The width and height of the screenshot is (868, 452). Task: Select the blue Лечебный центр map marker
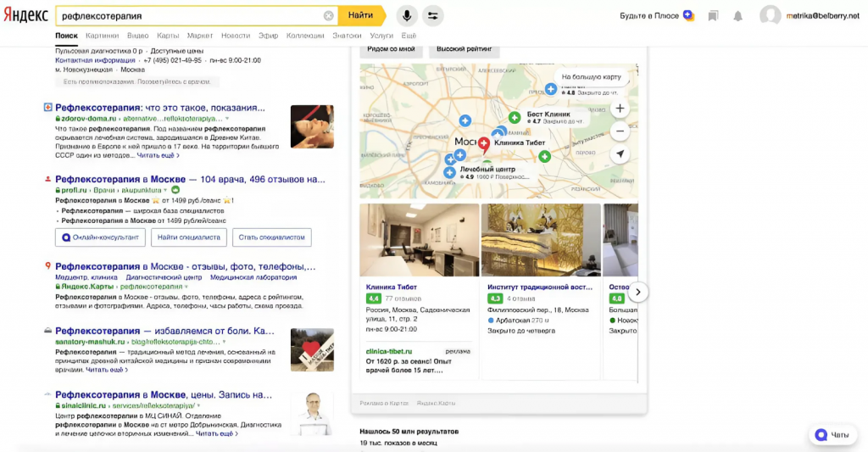click(449, 173)
